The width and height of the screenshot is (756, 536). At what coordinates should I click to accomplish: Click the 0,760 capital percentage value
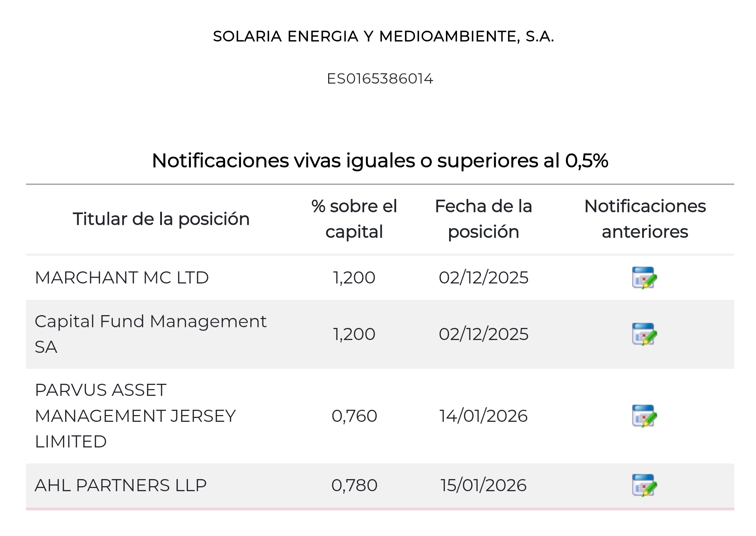pos(354,416)
